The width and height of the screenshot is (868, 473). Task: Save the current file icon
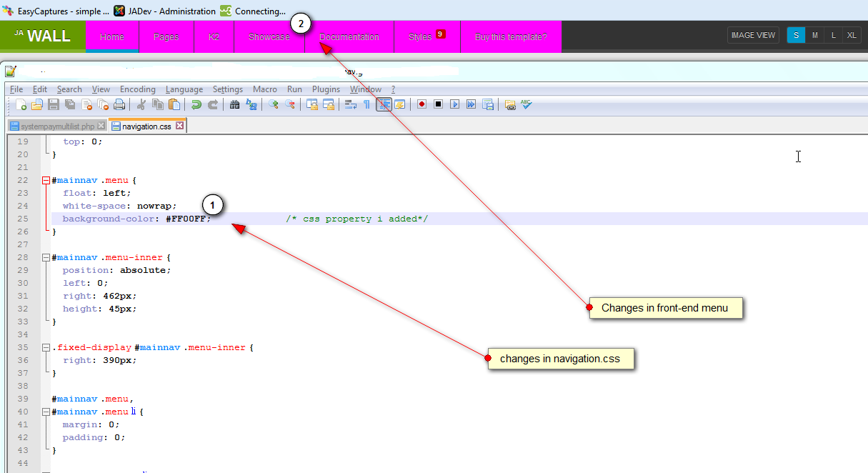[54, 104]
